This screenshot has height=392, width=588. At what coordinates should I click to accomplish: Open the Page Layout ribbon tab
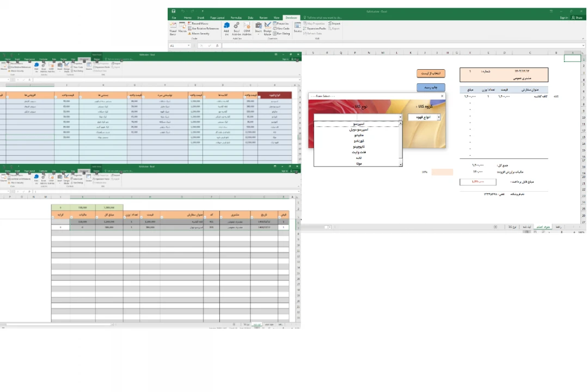point(217,18)
